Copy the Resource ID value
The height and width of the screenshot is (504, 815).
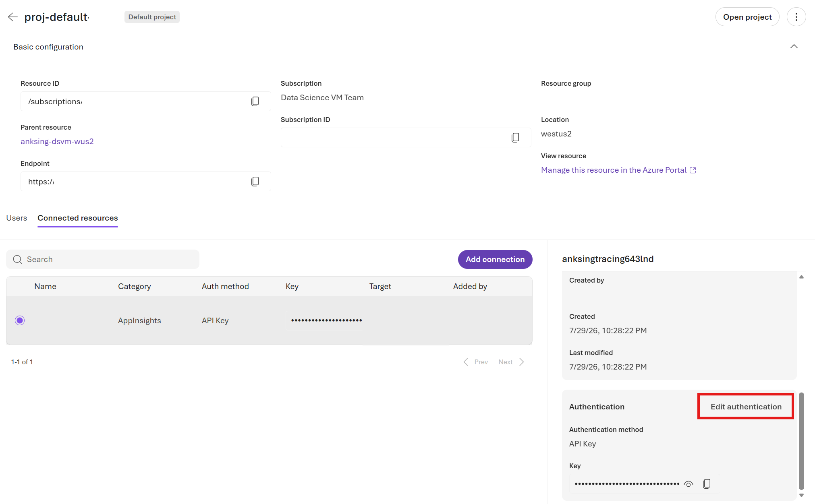[255, 101]
